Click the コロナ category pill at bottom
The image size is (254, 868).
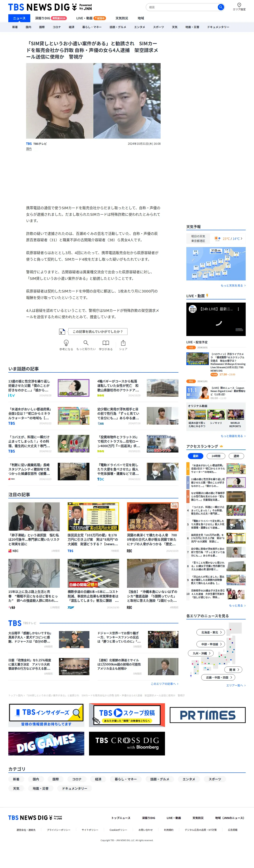pyautogui.click(x=77, y=779)
